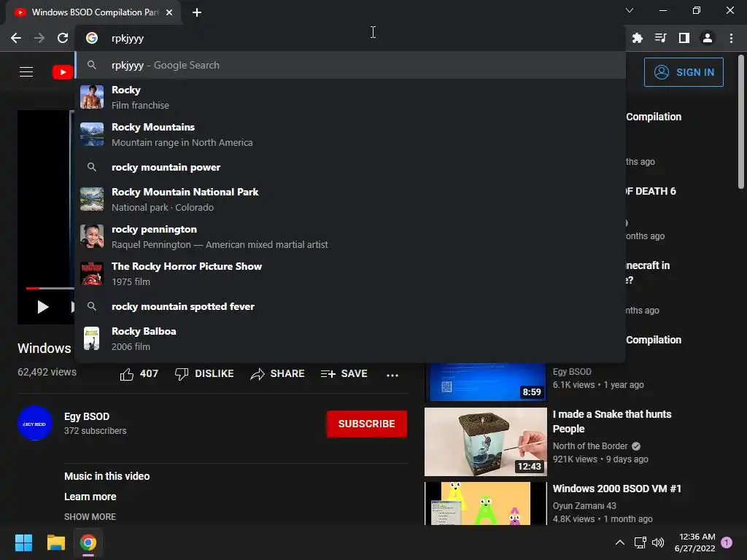Open Windows 2000 BSOD VM #1 video title
This screenshot has height=560, width=747.
pos(617,489)
